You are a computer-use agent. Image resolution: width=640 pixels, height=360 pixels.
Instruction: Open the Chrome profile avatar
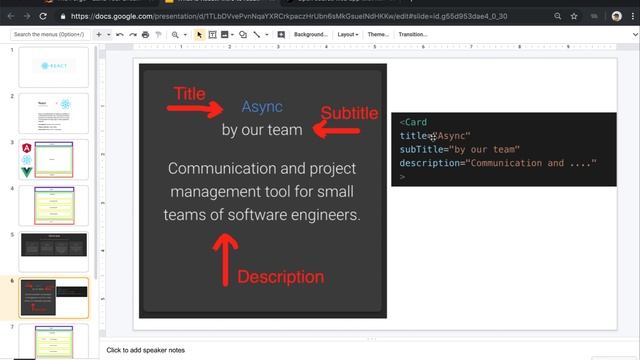(x=616, y=16)
